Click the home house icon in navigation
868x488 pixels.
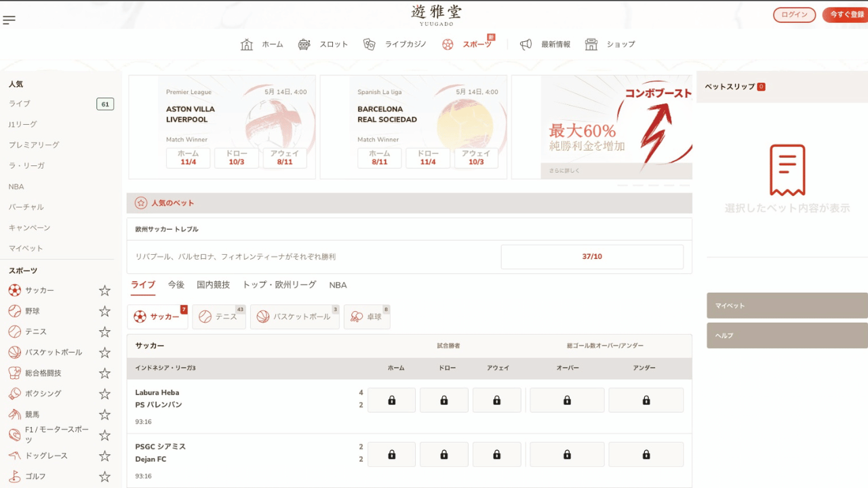(x=247, y=44)
